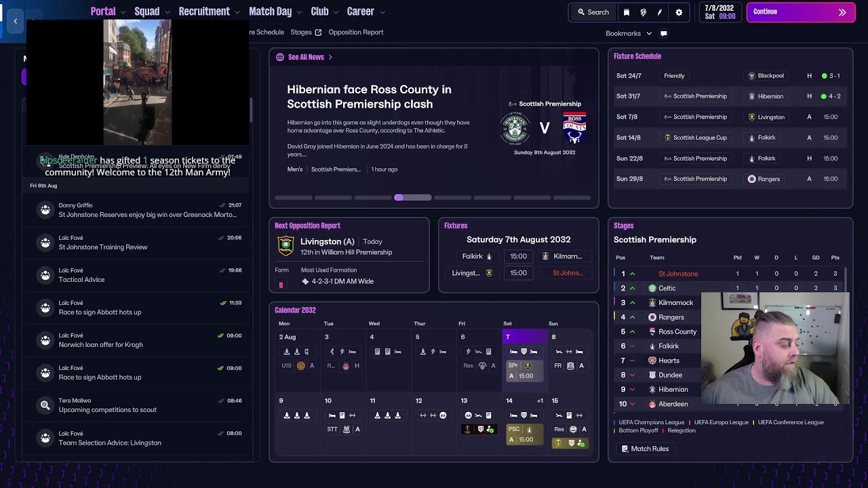Click the Fixture Schedule heading
The width and height of the screenshot is (868, 488).
pyautogui.click(x=637, y=56)
